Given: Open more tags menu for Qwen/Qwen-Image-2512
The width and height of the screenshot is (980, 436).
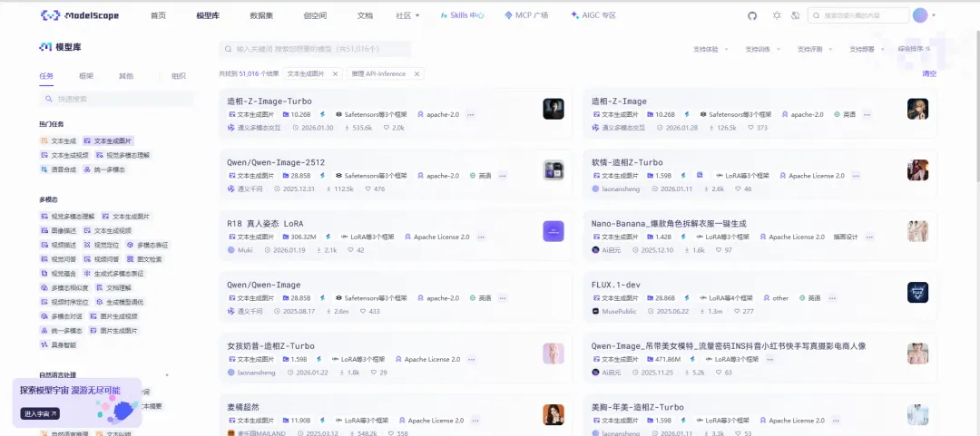Looking at the screenshot, I should pyautogui.click(x=502, y=176).
